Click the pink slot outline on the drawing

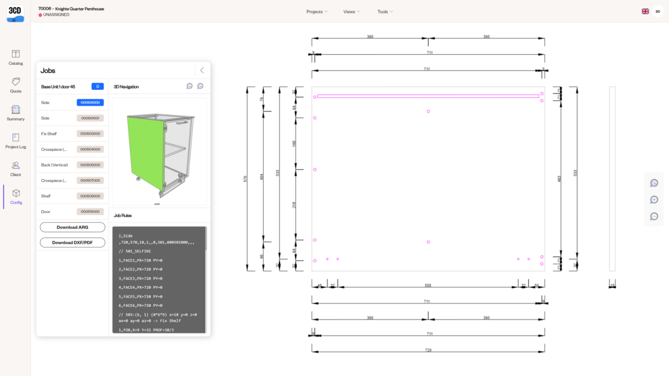[x=428, y=96]
